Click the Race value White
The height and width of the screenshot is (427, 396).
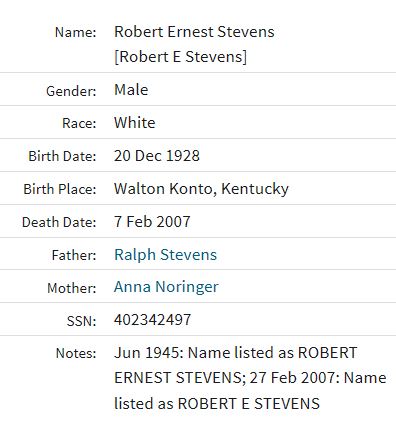pyautogui.click(x=135, y=123)
